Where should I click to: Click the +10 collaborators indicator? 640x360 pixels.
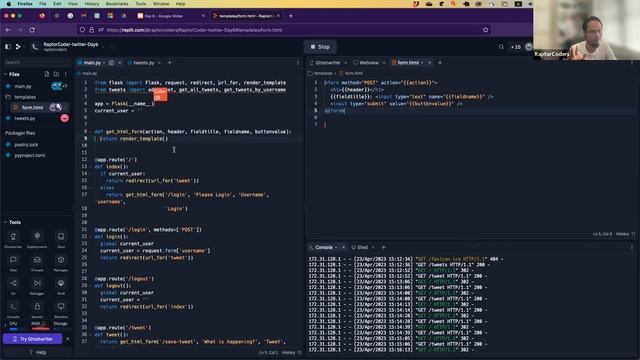(x=516, y=47)
